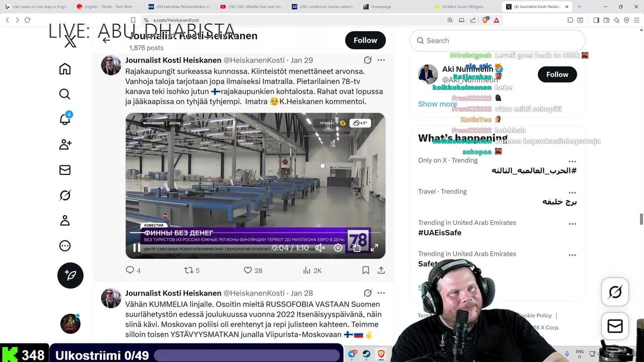Image resolution: width=644 pixels, height=362 pixels.
Task: Unmute the video sound
Action: (320, 248)
